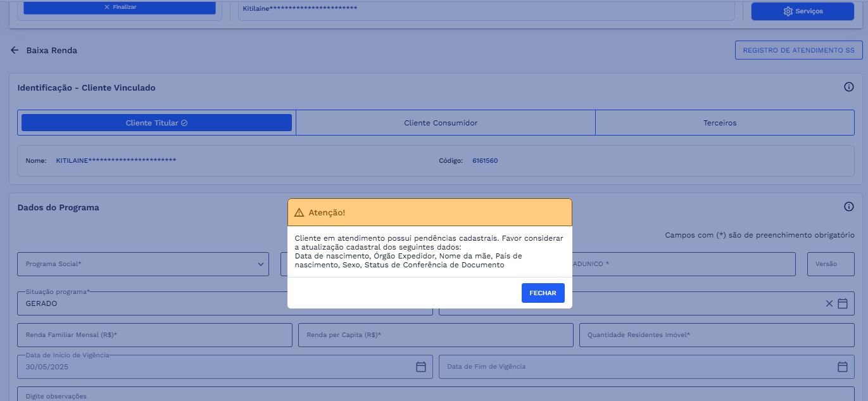The image size is (868, 401).
Task: Select the Cliente Titular tab
Action: [156, 123]
